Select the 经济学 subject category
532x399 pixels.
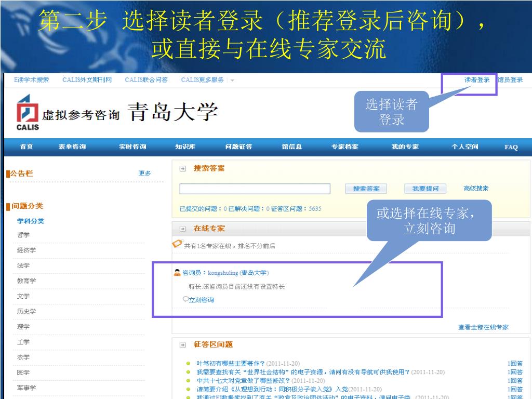[26, 250]
